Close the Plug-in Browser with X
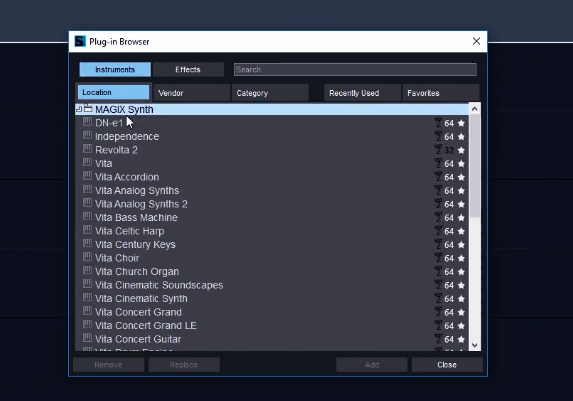The width and height of the screenshot is (573, 401). click(x=476, y=41)
